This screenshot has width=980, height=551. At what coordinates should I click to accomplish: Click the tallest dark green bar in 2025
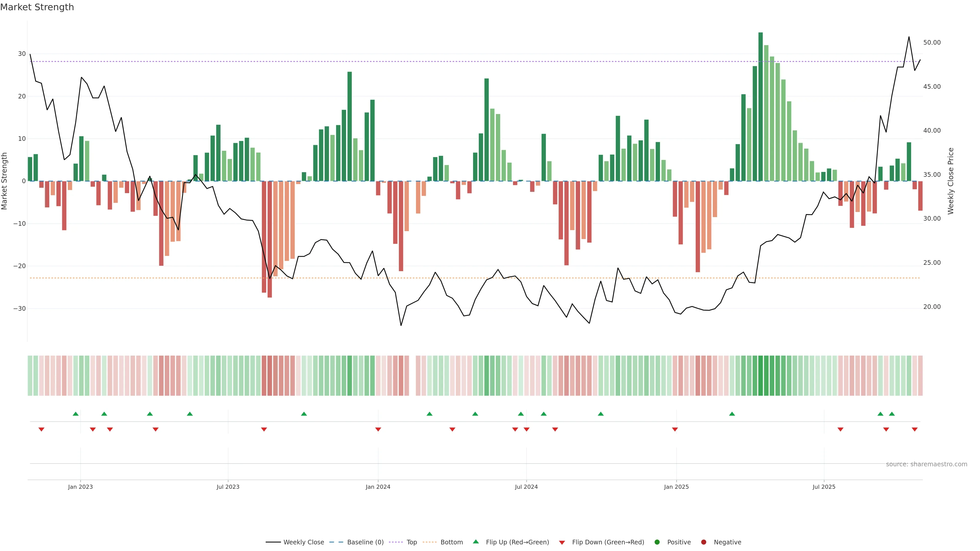761,106
